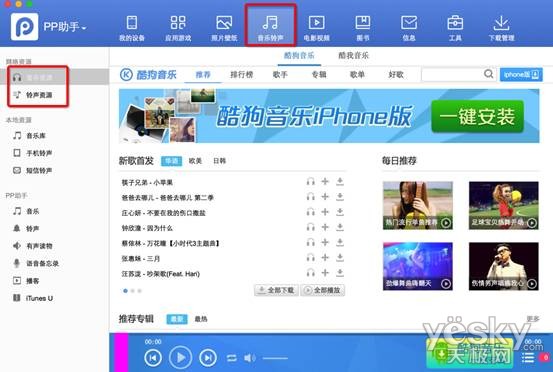Viewport: 553px width, 372px height.
Task: Listen to 蔡依林 - 万花瞳 via headphone icon
Action: click(310, 243)
